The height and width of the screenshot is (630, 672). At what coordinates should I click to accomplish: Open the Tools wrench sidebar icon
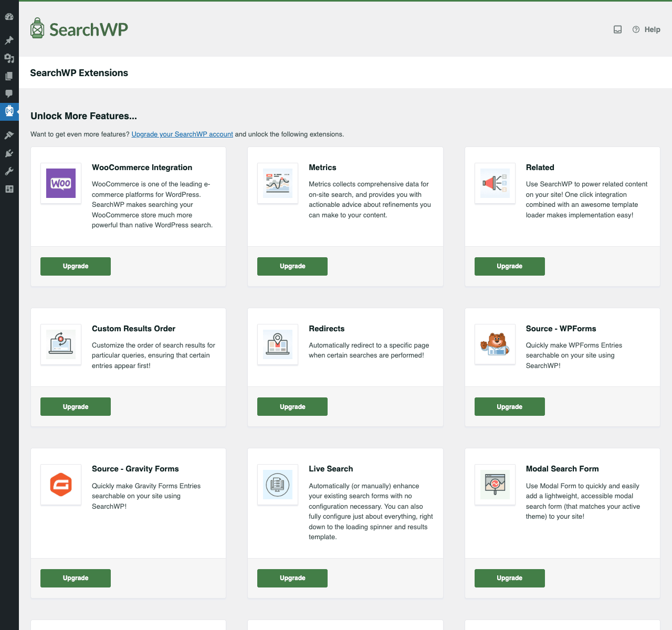(9, 171)
